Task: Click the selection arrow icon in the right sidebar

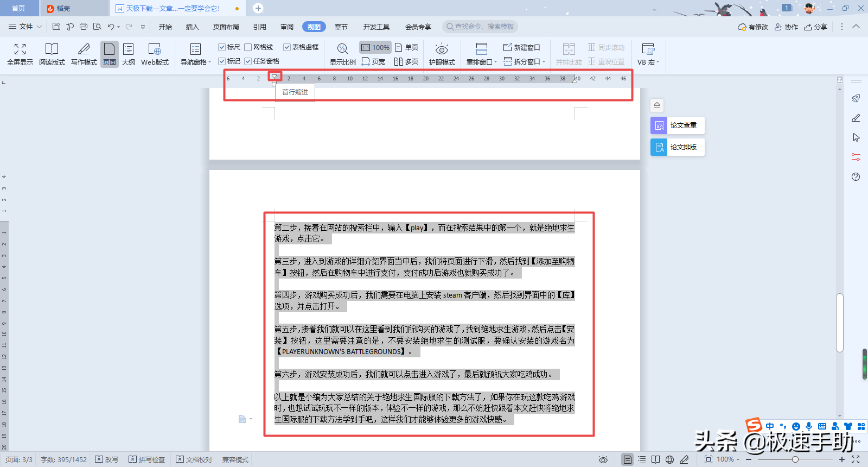Action: coord(856,137)
